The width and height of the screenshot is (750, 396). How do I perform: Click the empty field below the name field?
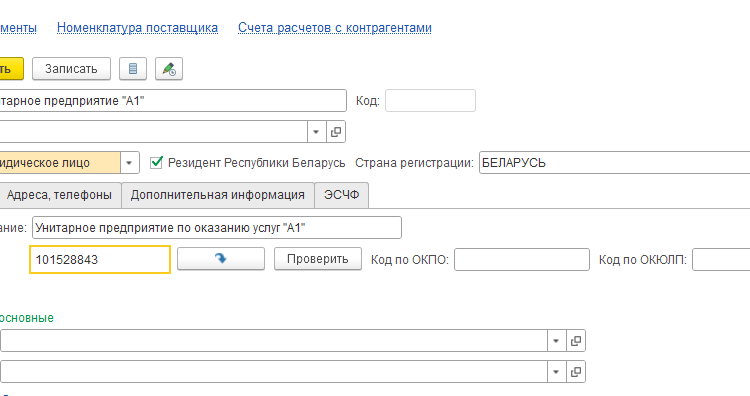click(x=153, y=132)
